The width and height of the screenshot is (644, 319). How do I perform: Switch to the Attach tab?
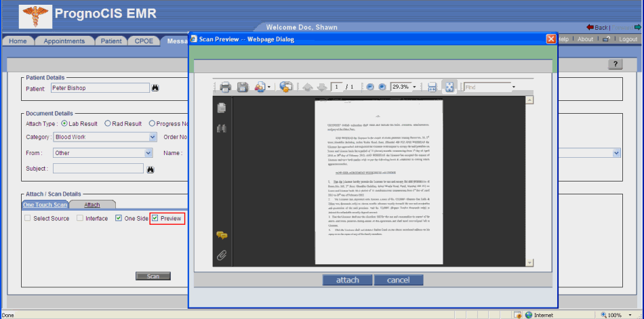tap(92, 205)
